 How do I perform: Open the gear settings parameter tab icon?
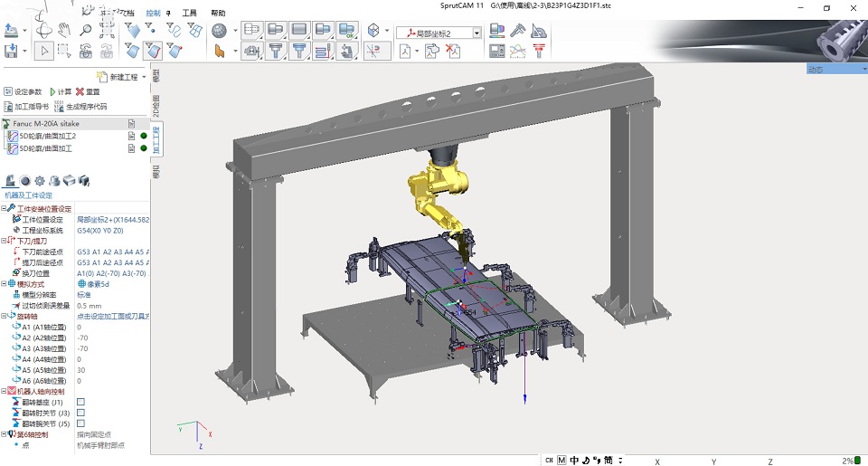(x=40, y=181)
